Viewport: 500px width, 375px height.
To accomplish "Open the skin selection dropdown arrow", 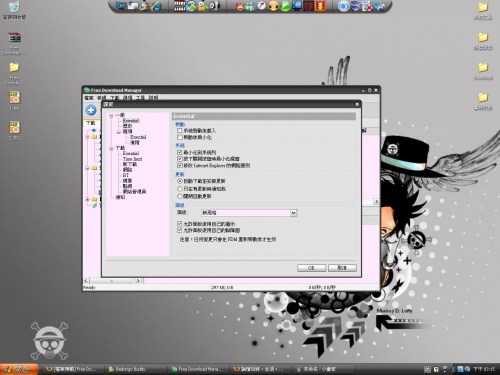I will 293,213.
